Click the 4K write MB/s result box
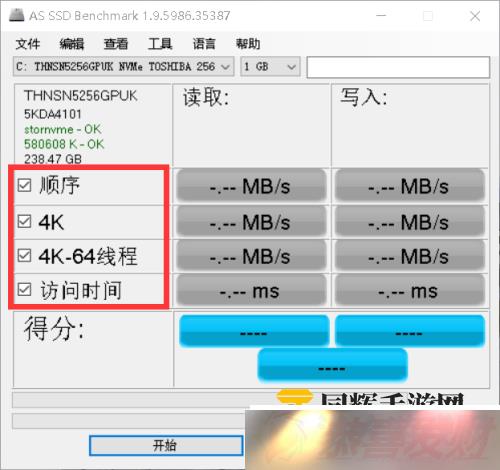The width and height of the screenshot is (500, 470). (410, 222)
